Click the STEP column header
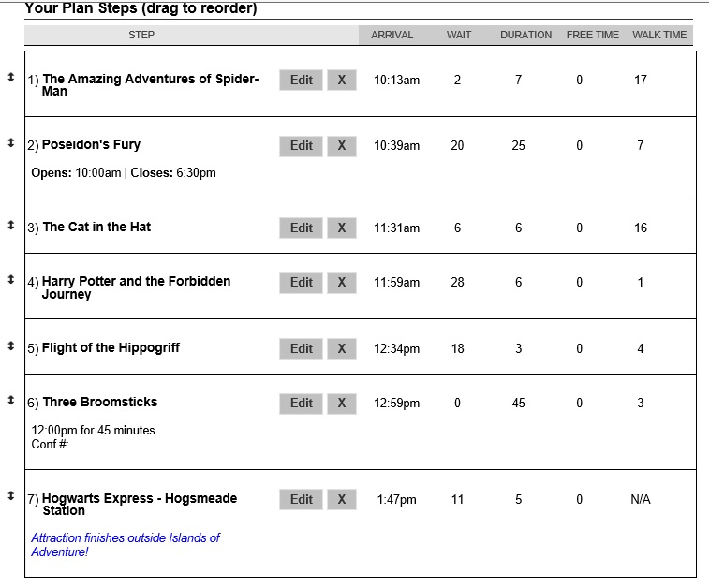The height and width of the screenshot is (588, 710). point(141,35)
